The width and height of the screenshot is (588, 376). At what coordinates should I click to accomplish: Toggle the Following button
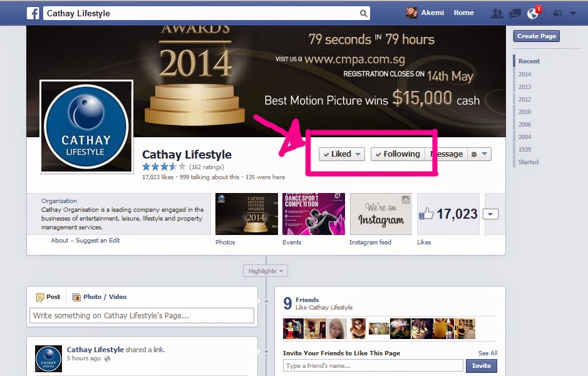point(398,154)
